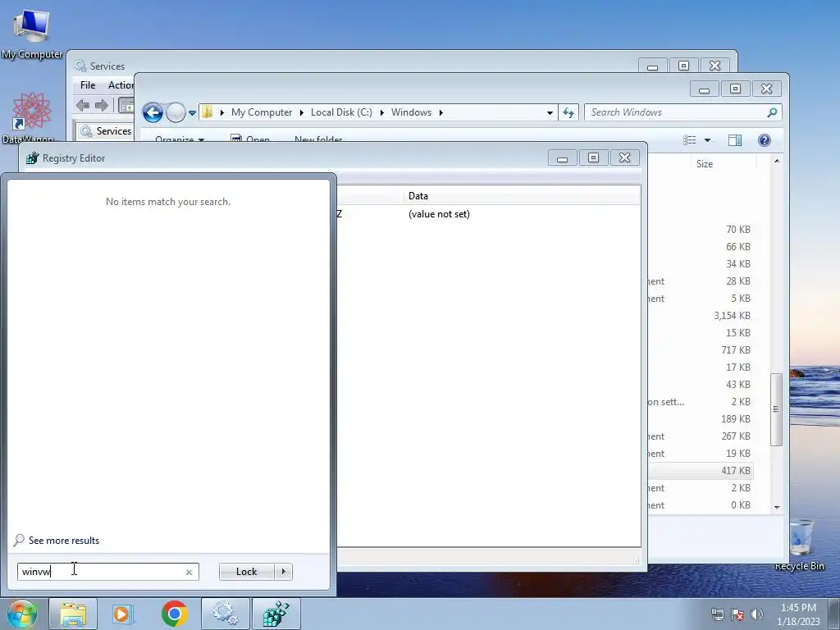Select the file row sized 417 KB
The height and width of the screenshot is (630, 840).
pyautogui.click(x=701, y=471)
